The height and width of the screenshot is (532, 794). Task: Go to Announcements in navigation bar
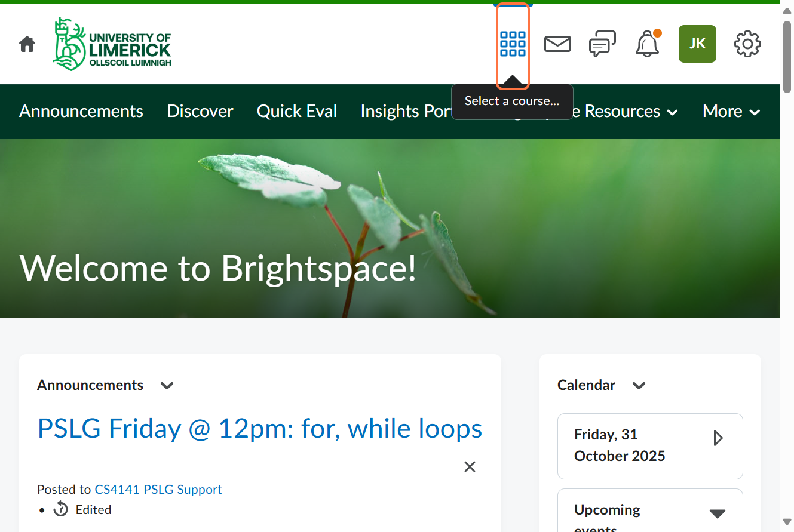pyautogui.click(x=81, y=112)
